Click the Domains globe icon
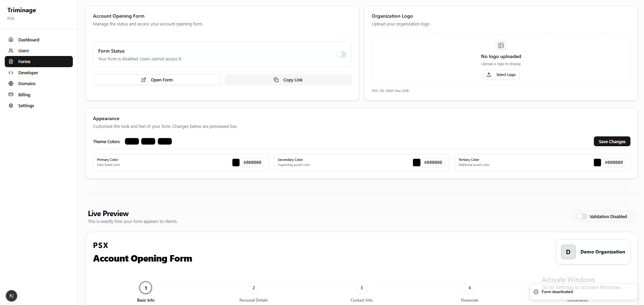 click(x=11, y=83)
